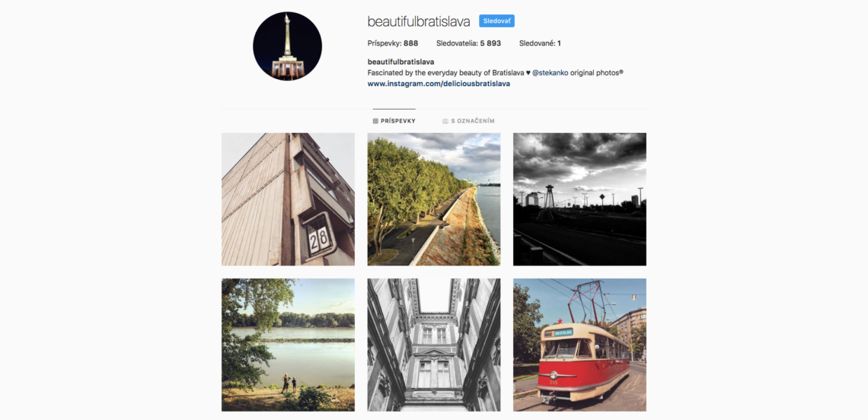Viewport: 868px width, 420px height.
Task: Open the black-and-white UFO bridge photo
Action: coord(579,199)
